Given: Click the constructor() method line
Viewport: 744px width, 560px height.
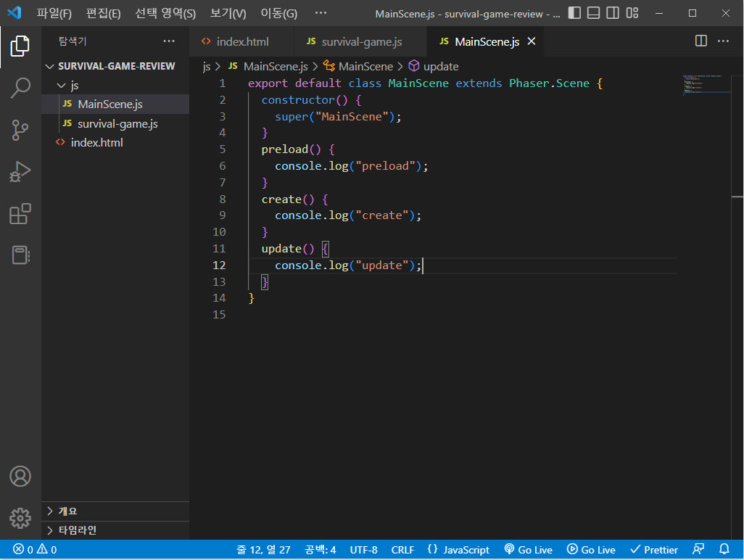Looking at the screenshot, I should coord(311,100).
